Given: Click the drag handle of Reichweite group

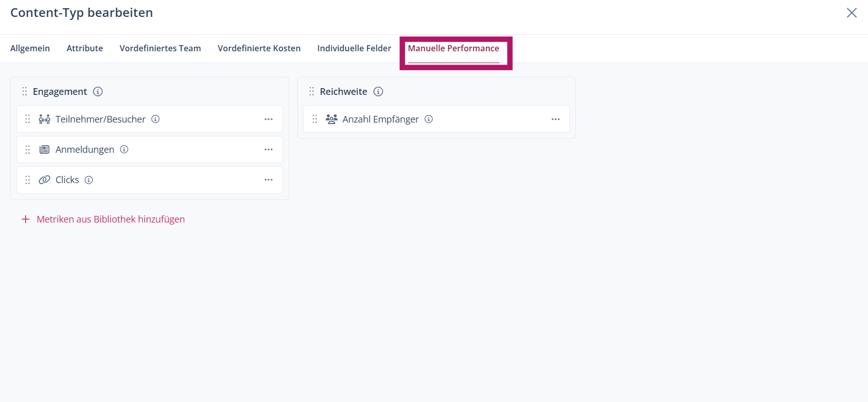Looking at the screenshot, I should (x=312, y=92).
